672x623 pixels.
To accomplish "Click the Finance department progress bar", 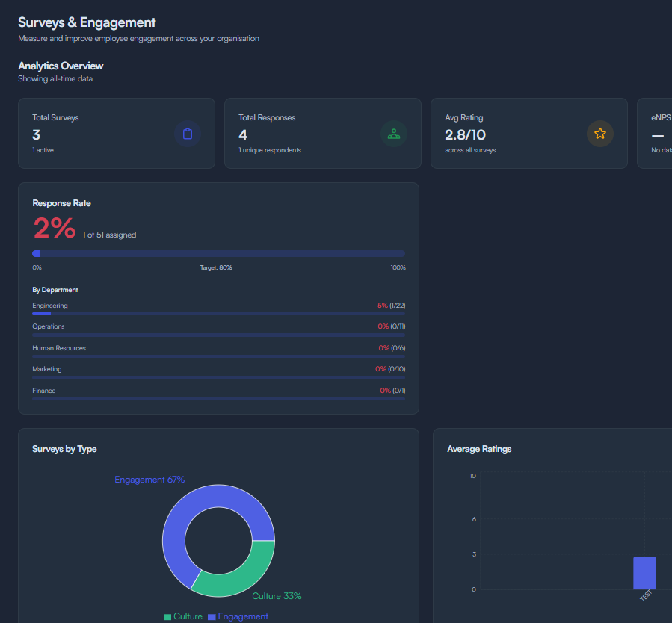I will [218, 399].
